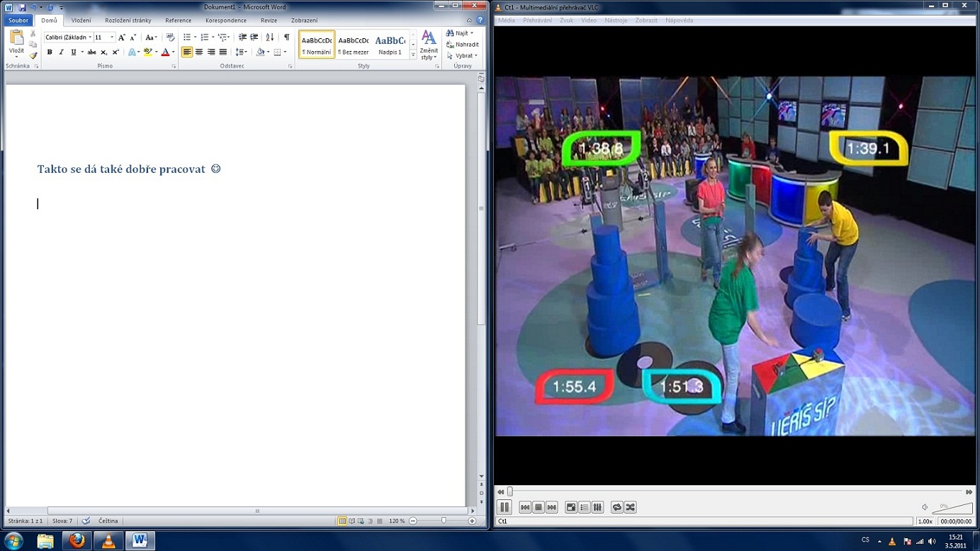Viewport: 980px width, 551px height.
Task: Enable shuffle random playback in VLC
Action: 630,507
